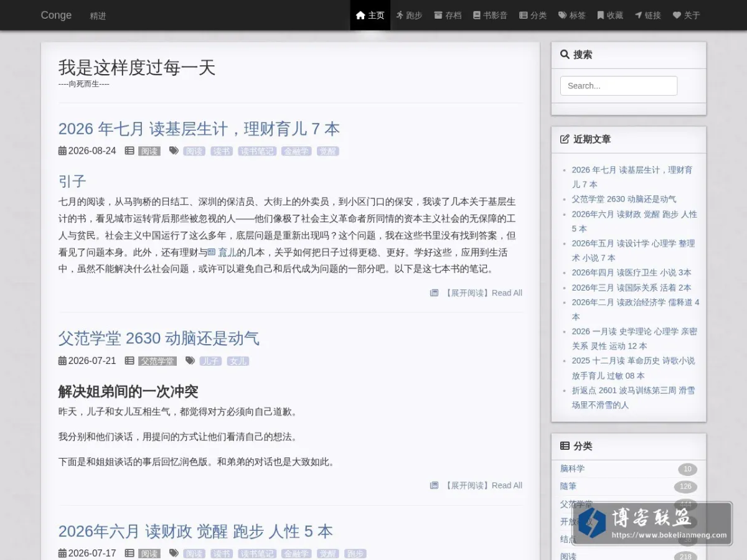Open post title 2026 年七月 读基层生计，理财育儿 7 本
Viewport: 747px width, 560px height.
pos(199,129)
